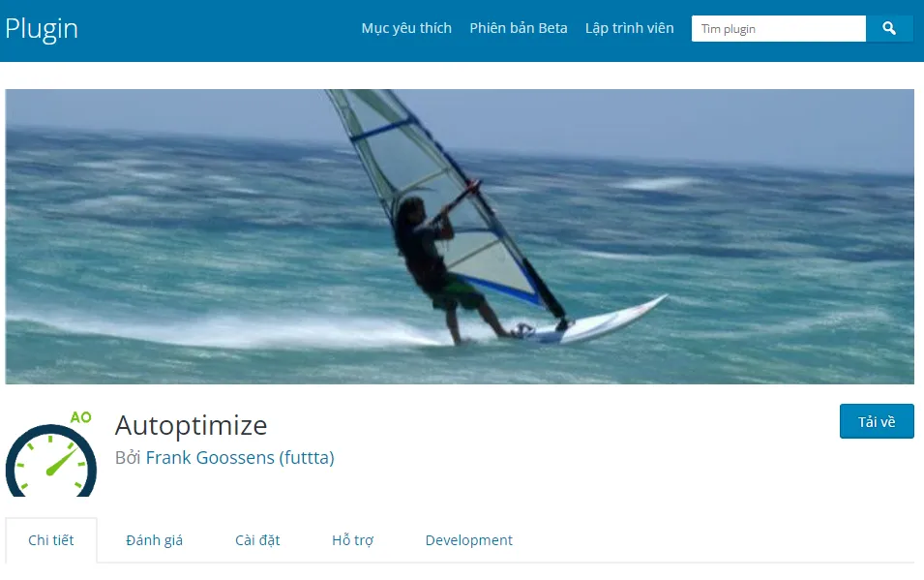The height and width of the screenshot is (580, 924).
Task: Click the magnifying glass search button
Action: pos(889,28)
